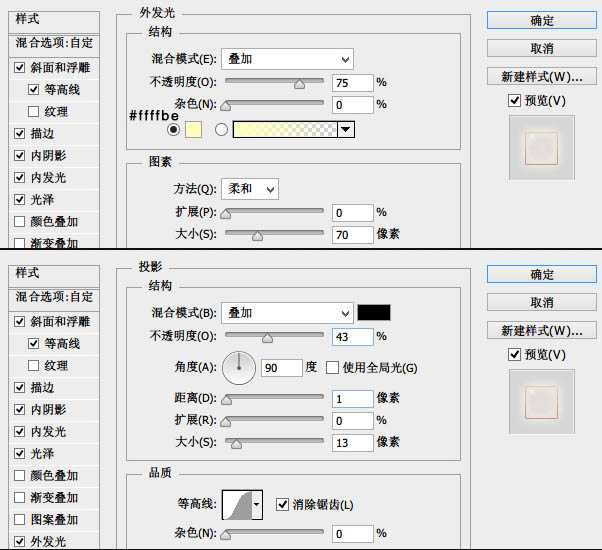Click the black shadow color swatch
This screenshot has height=550, width=602.
coord(374,312)
